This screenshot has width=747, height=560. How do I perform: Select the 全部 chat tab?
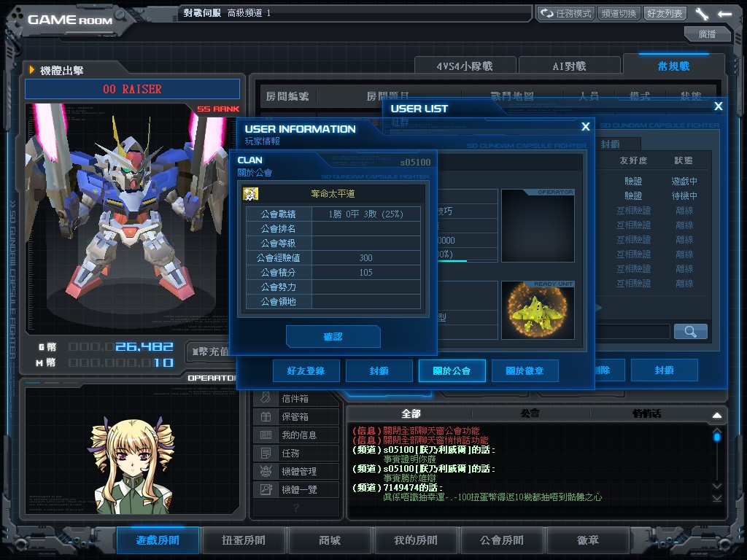click(x=411, y=414)
